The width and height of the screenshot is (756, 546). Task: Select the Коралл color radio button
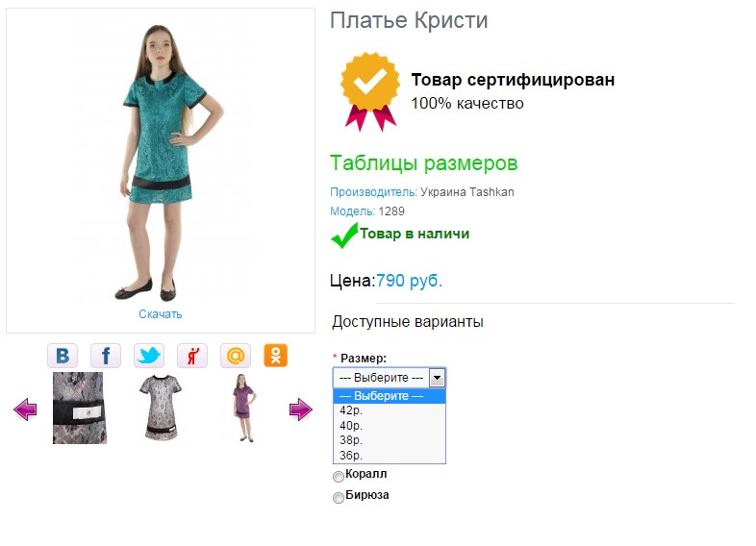(339, 476)
